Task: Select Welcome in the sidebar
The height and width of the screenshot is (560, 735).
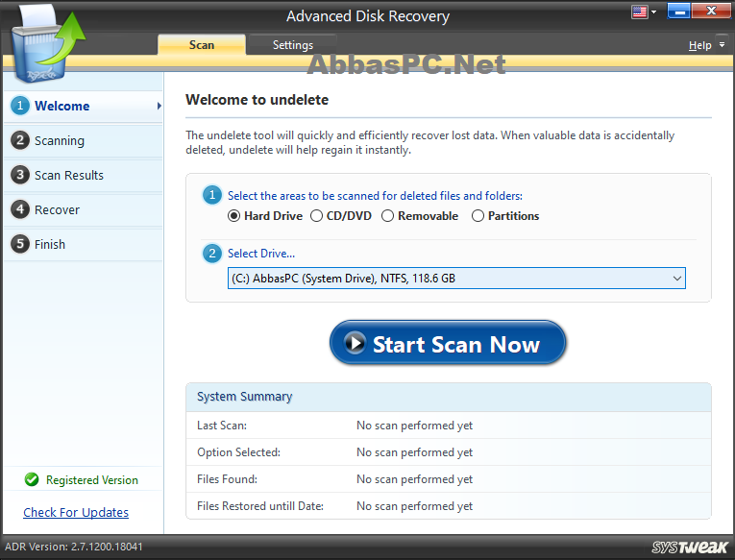Action: (x=84, y=107)
